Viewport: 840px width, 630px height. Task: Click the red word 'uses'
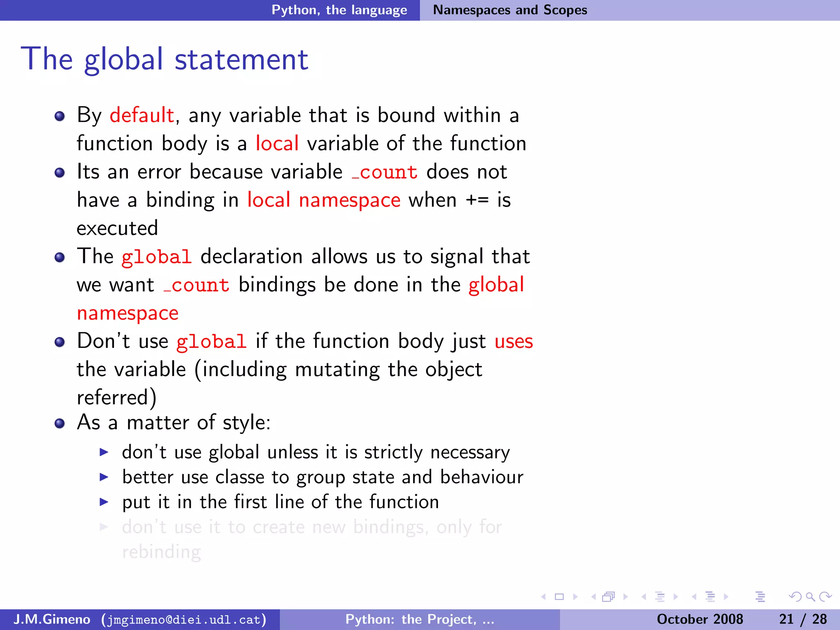[x=514, y=342]
